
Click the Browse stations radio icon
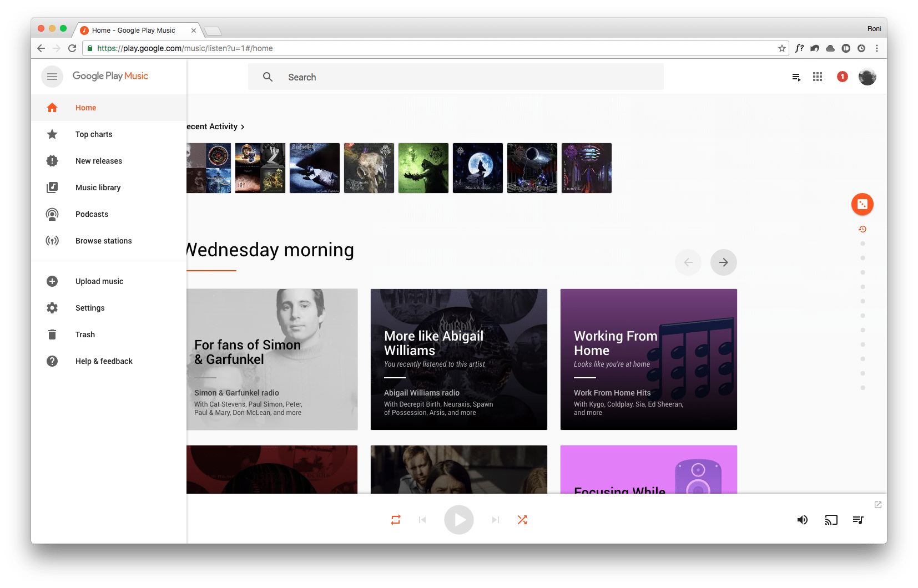click(52, 241)
